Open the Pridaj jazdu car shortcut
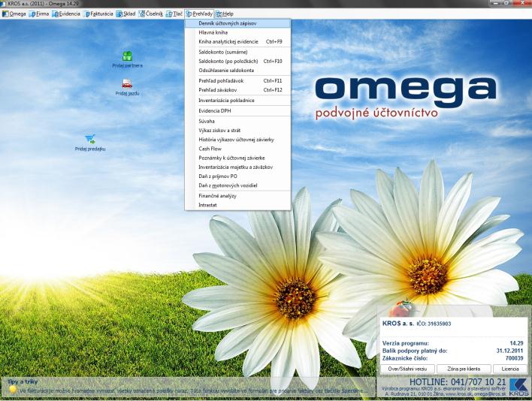The width and height of the screenshot is (532, 401). [x=127, y=87]
